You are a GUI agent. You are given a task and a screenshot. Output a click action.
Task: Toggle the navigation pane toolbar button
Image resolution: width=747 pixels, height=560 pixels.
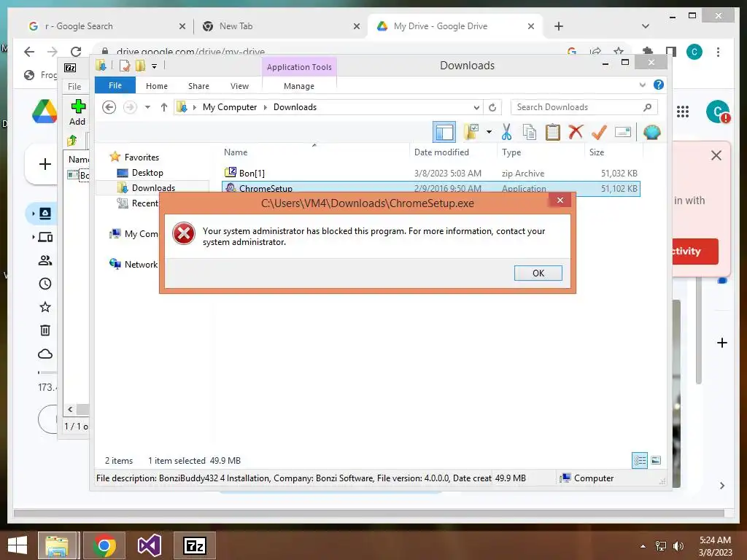click(444, 132)
